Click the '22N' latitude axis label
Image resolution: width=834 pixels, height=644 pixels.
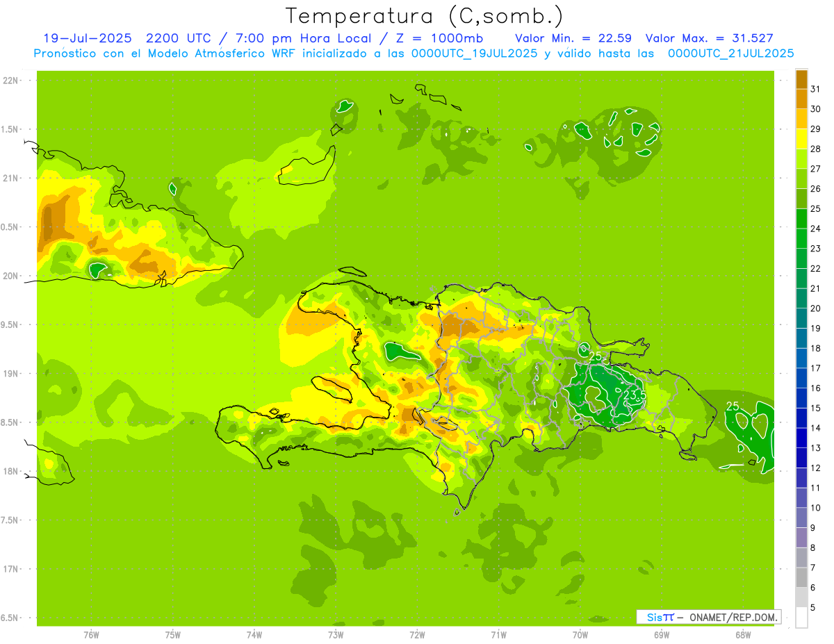[x=10, y=81]
